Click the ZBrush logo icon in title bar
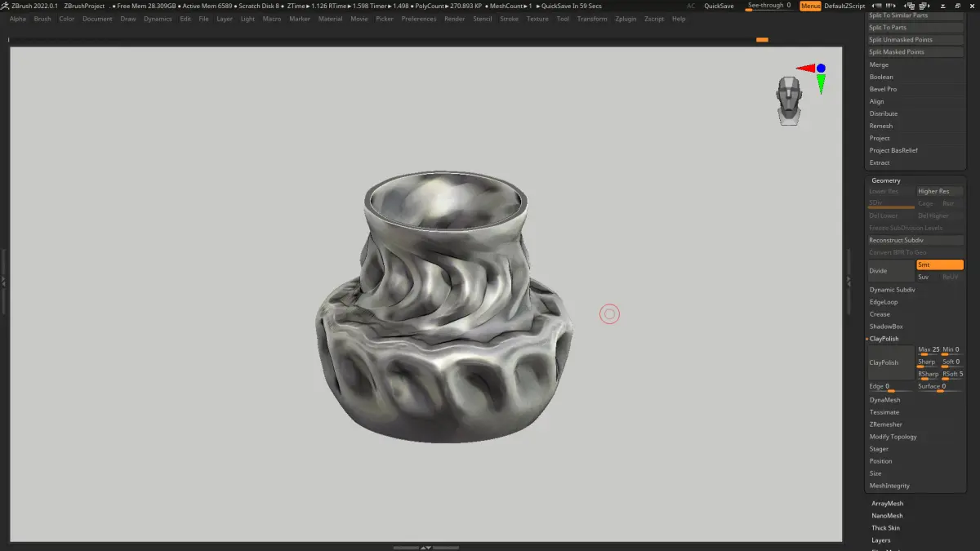 [6, 6]
